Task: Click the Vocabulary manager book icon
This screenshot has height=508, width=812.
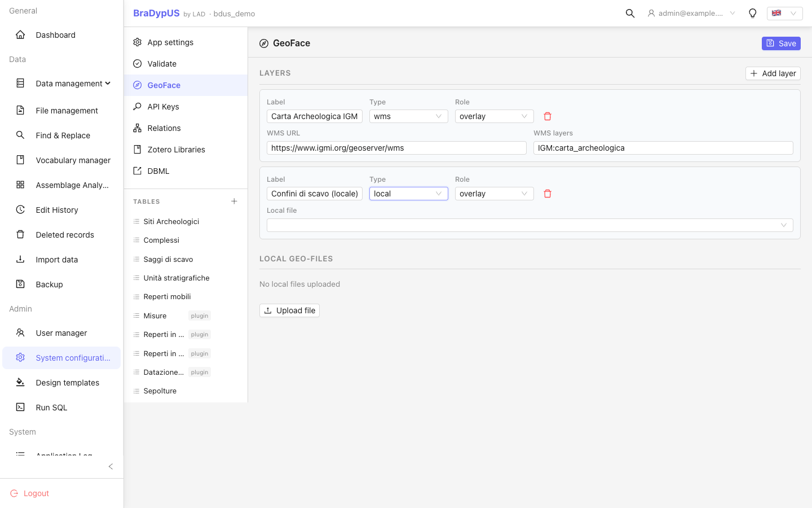Action: [x=20, y=160]
